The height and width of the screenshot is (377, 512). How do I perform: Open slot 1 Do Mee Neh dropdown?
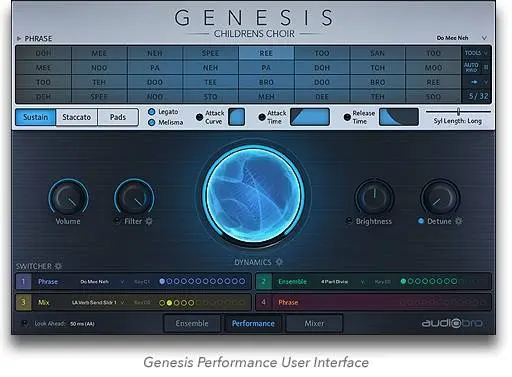102,282
